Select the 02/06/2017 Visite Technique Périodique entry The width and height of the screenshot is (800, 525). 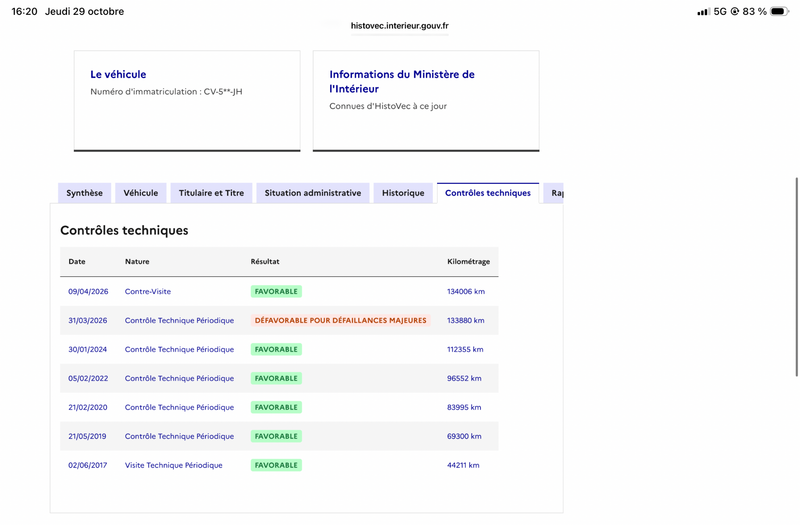(279, 465)
